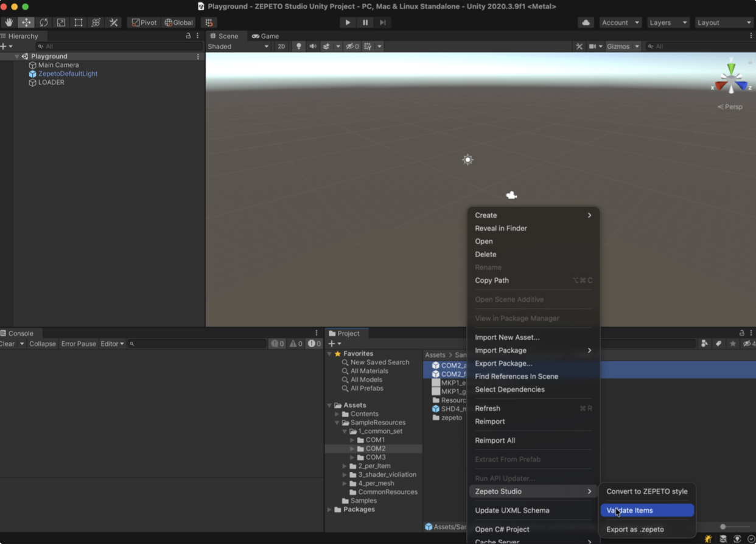This screenshot has width=756, height=545.
Task: Click the Step frame button
Action: click(x=383, y=23)
